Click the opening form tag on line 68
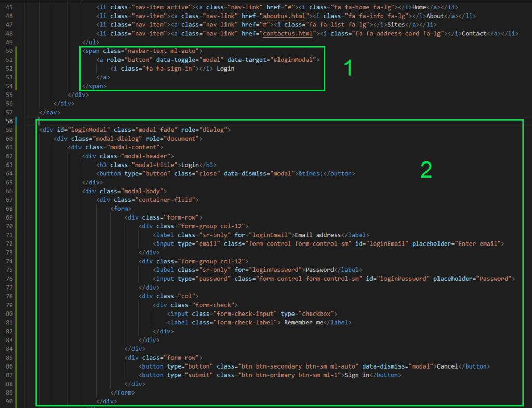The image size is (532, 408). pos(121,209)
